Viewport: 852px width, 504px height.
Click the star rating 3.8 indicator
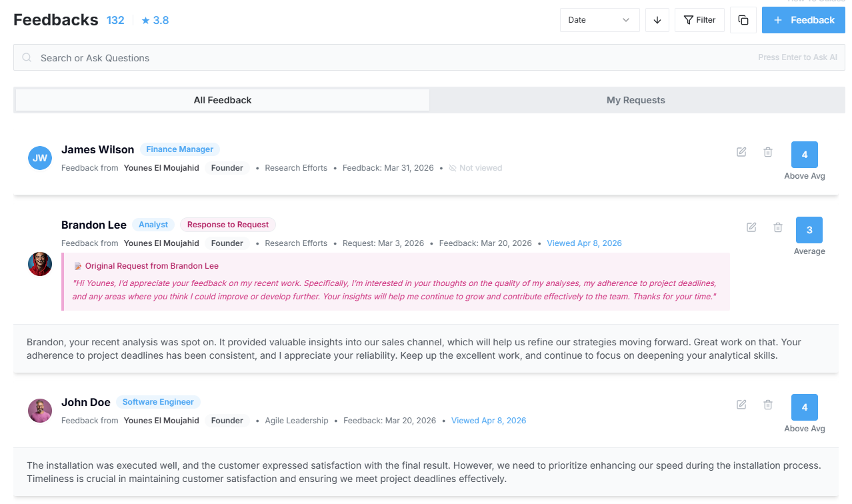click(x=155, y=21)
